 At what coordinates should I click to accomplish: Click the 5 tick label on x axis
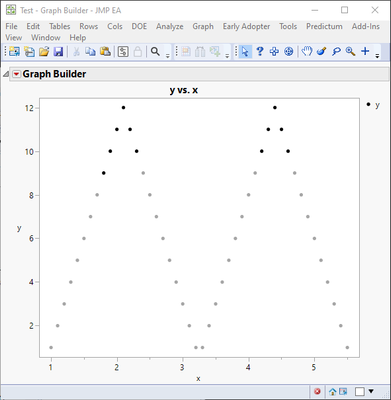(314, 368)
